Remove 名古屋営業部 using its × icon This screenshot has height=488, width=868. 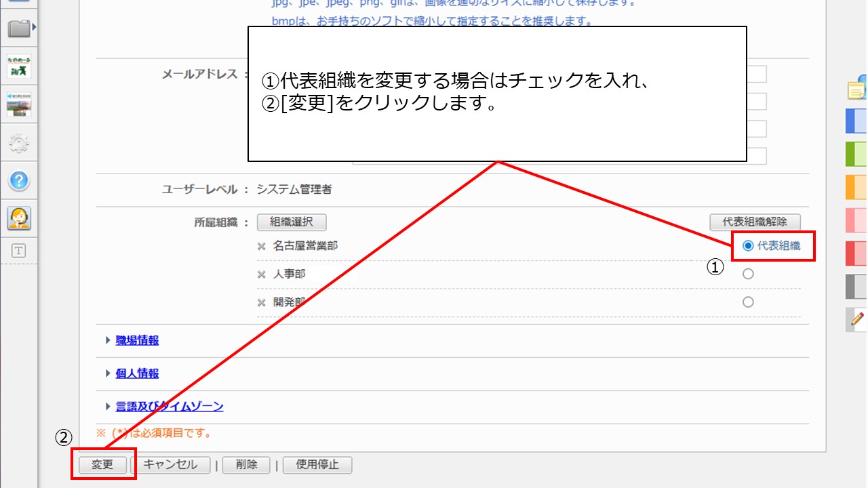click(x=261, y=247)
